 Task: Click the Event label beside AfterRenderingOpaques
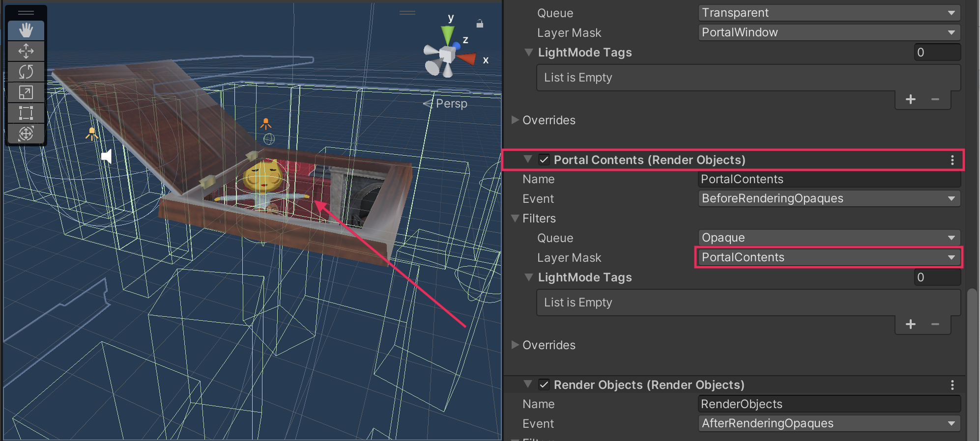click(x=538, y=424)
